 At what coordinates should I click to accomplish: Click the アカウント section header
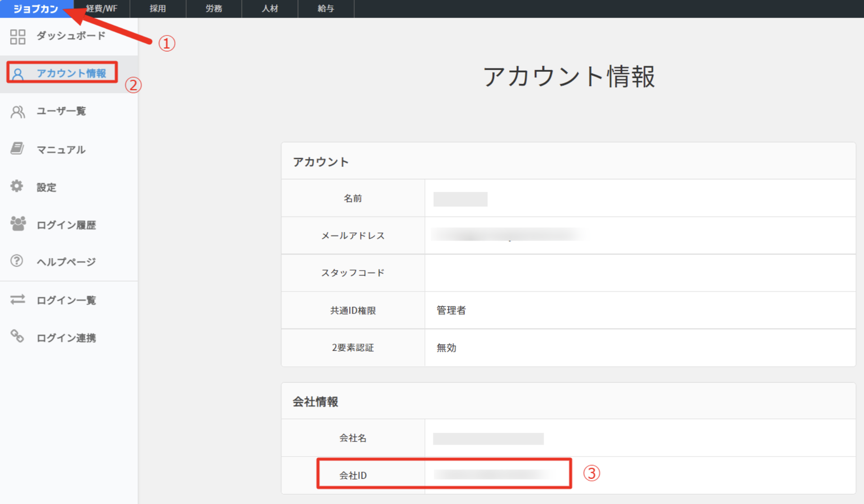321,162
